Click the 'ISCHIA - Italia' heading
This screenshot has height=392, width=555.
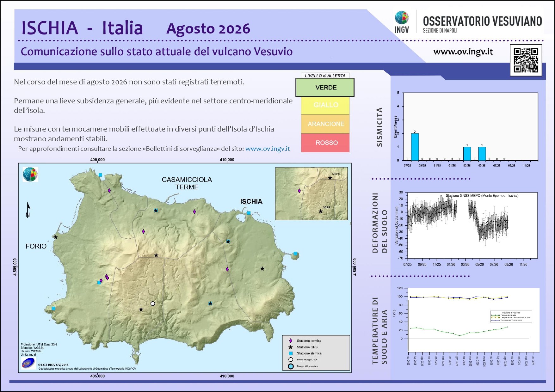(82, 28)
